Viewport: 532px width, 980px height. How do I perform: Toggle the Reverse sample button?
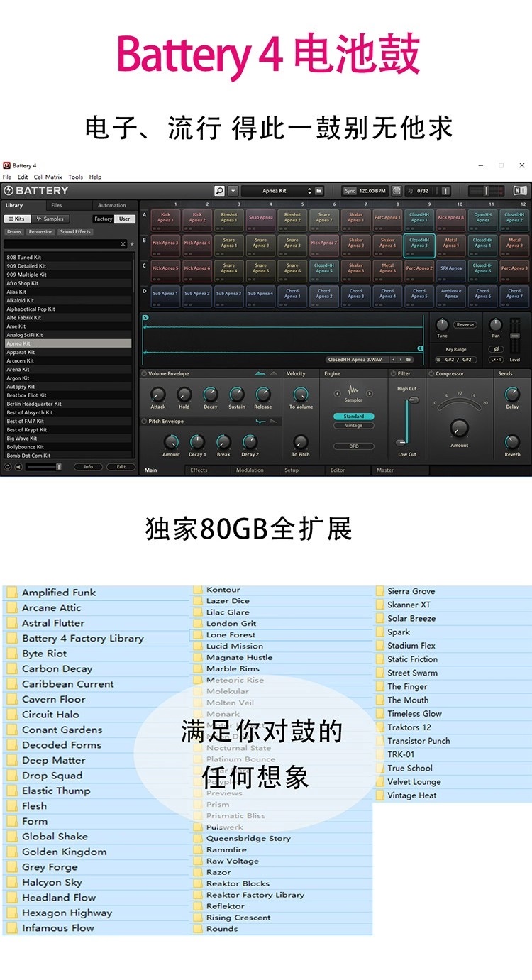pos(465,325)
